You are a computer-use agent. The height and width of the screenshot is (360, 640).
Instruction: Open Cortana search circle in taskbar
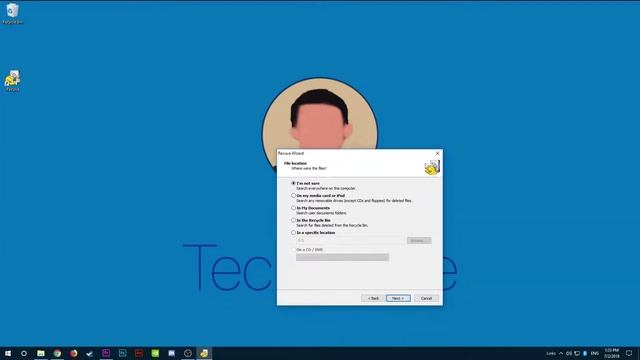(24, 353)
